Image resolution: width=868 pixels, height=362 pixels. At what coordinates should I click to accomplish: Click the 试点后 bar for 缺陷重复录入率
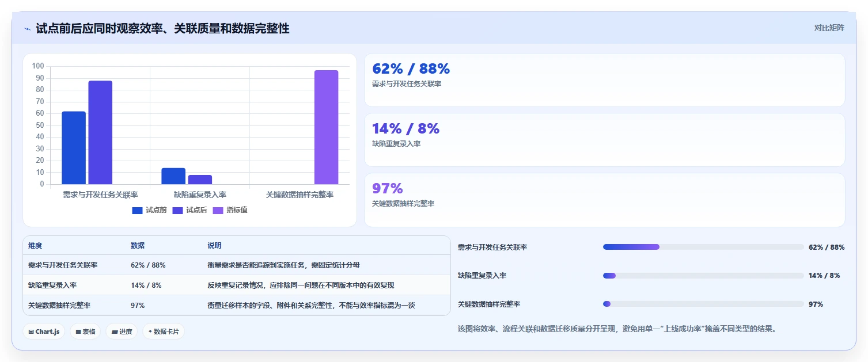tap(200, 180)
